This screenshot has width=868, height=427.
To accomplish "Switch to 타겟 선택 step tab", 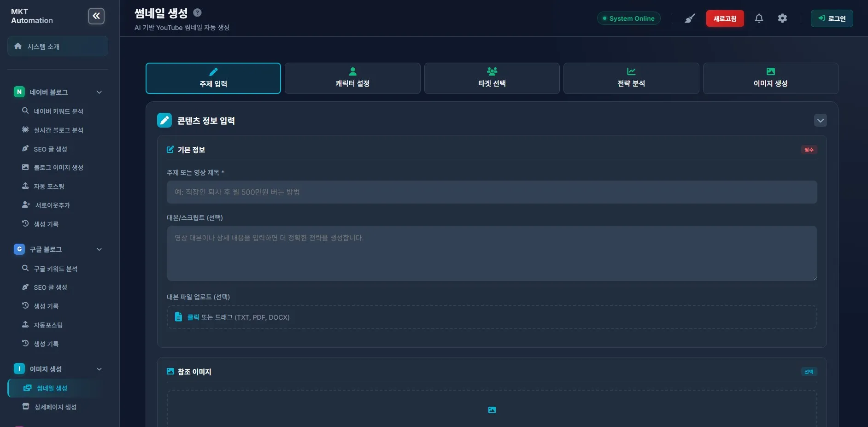I will coord(492,78).
